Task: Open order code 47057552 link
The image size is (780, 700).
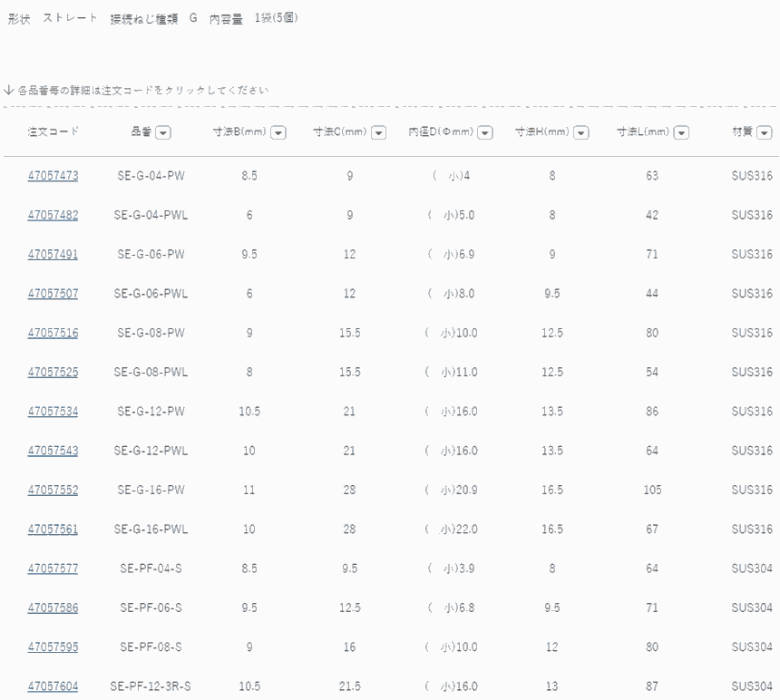Action: point(53,490)
